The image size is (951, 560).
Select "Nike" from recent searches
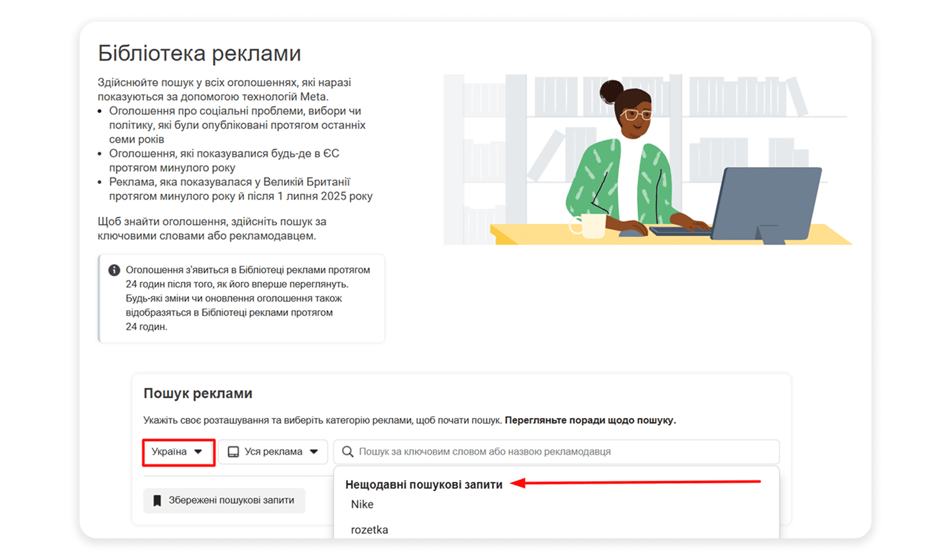pos(362,504)
